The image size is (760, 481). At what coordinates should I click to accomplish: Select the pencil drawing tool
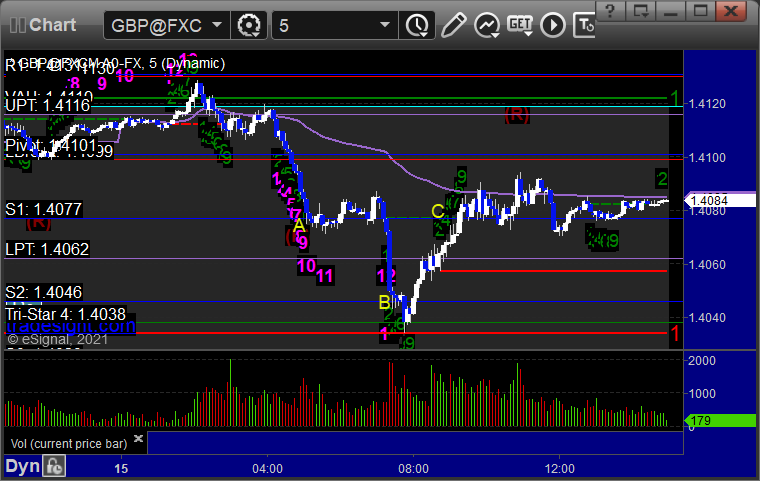tap(454, 25)
